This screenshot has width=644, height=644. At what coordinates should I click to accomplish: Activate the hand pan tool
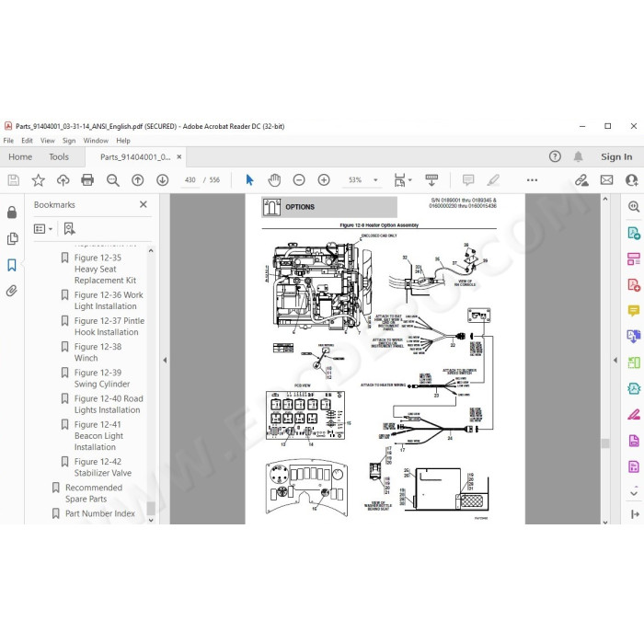[274, 180]
